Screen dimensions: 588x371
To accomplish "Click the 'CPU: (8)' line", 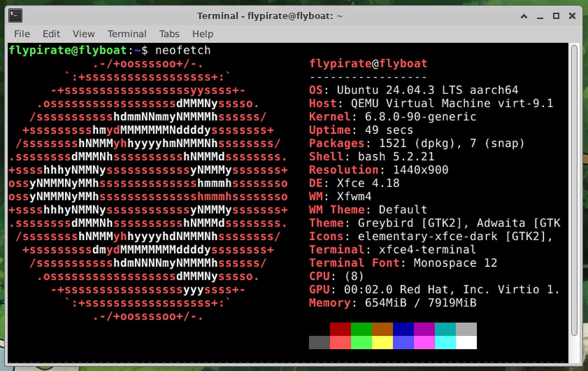I will (x=337, y=276).
